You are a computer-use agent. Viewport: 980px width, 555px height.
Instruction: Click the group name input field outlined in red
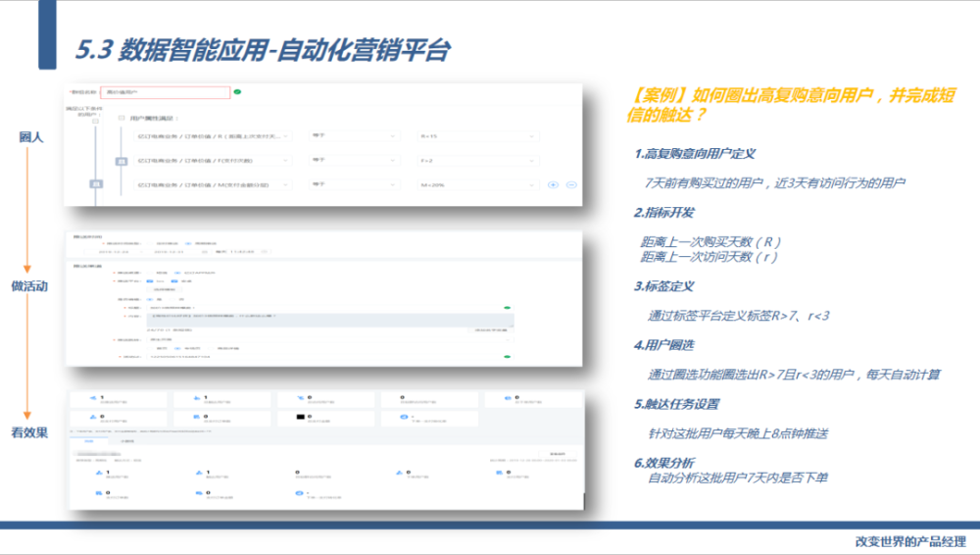165,92
